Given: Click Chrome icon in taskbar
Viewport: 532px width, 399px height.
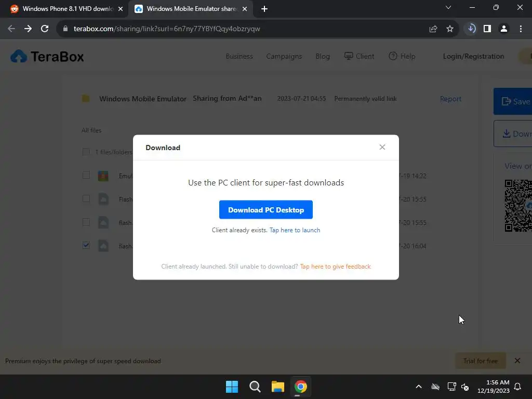Looking at the screenshot, I should (x=301, y=387).
